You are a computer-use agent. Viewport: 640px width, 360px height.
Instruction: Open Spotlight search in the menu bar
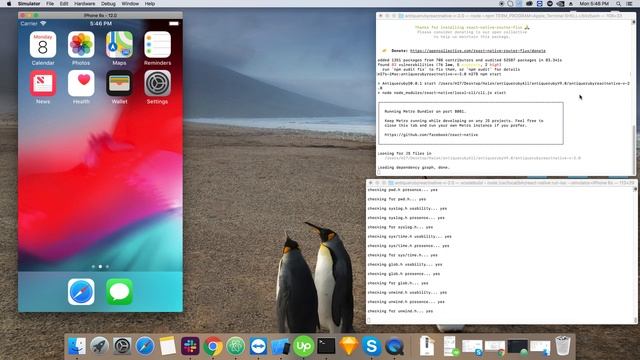click(x=619, y=4)
